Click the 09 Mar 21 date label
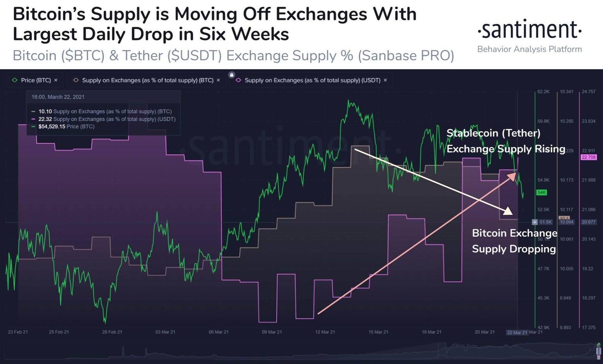The width and height of the screenshot is (603, 364). [x=272, y=332]
